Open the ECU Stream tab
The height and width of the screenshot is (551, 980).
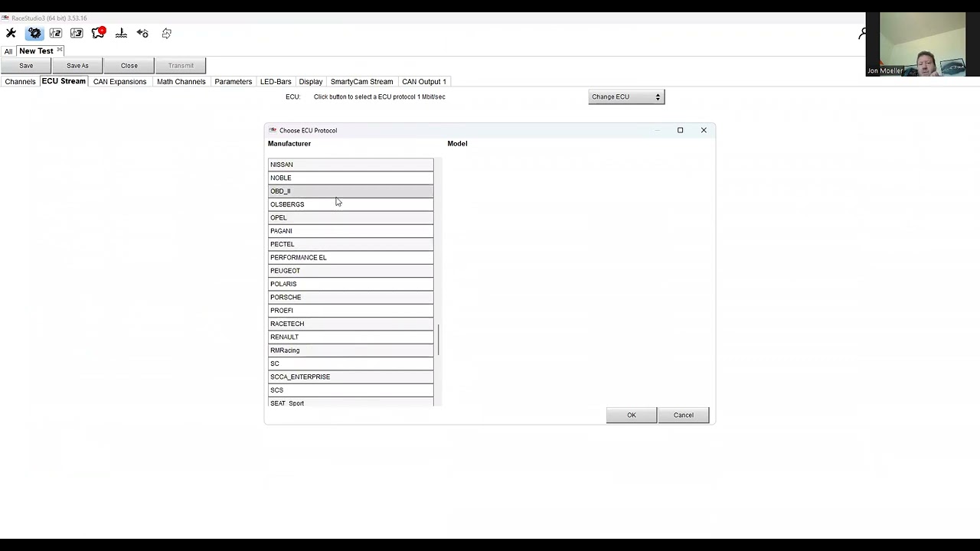tap(64, 81)
